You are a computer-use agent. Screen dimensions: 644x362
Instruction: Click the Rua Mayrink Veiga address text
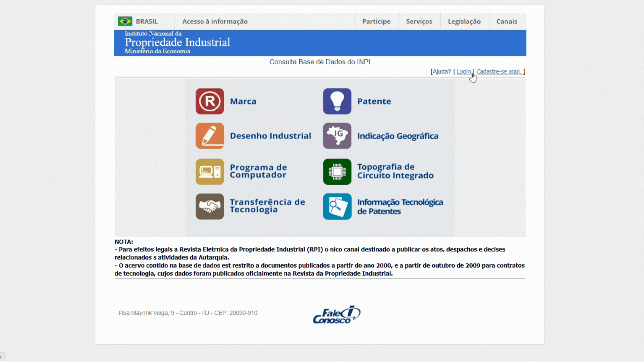point(188,313)
